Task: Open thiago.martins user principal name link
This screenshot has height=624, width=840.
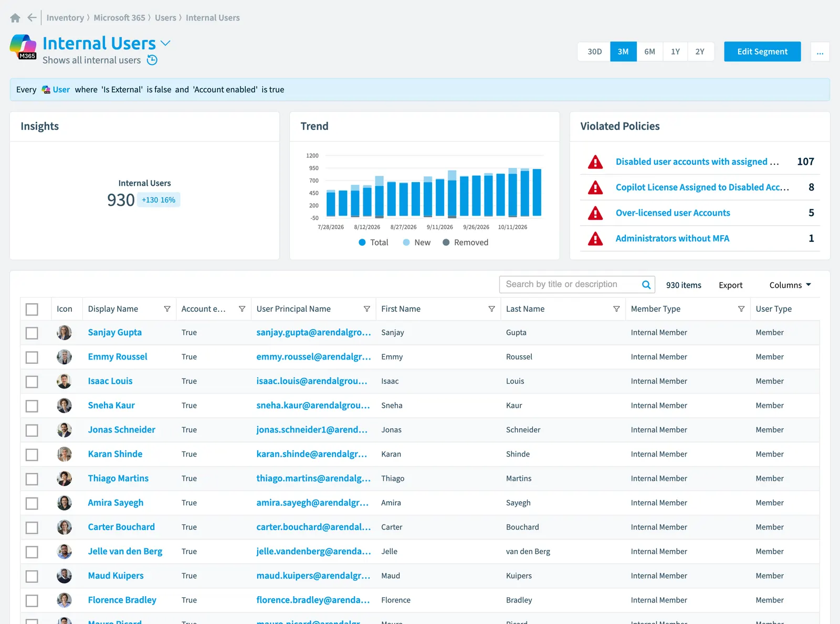Action: coord(313,479)
